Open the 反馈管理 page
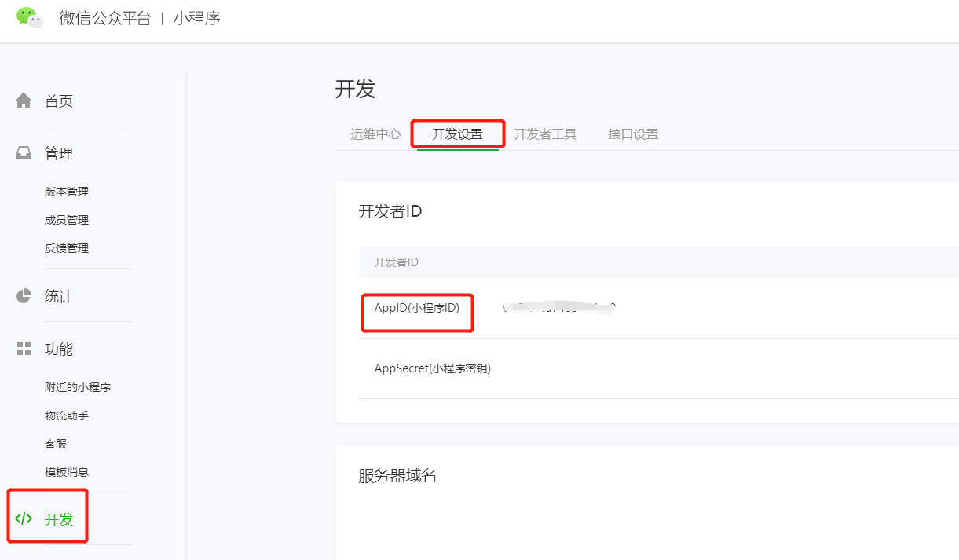 [x=67, y=248]
